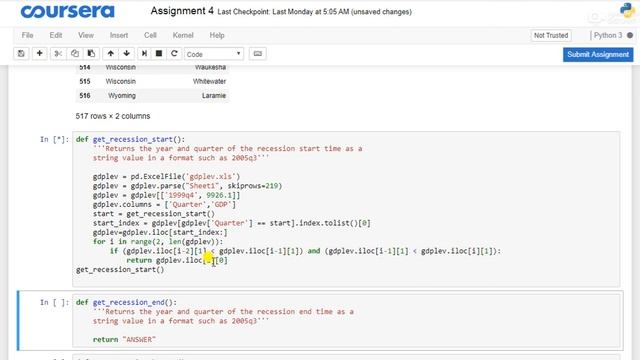Open the Edit menu
This screenshot has height=360, width=640.
[56, 36]
